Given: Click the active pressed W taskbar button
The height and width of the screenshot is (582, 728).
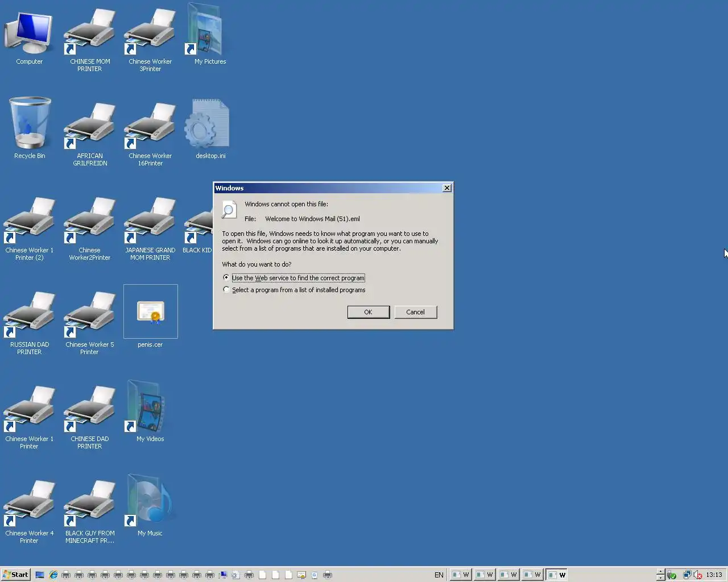Looking at the screenshot, I should (x=557, y=575).
